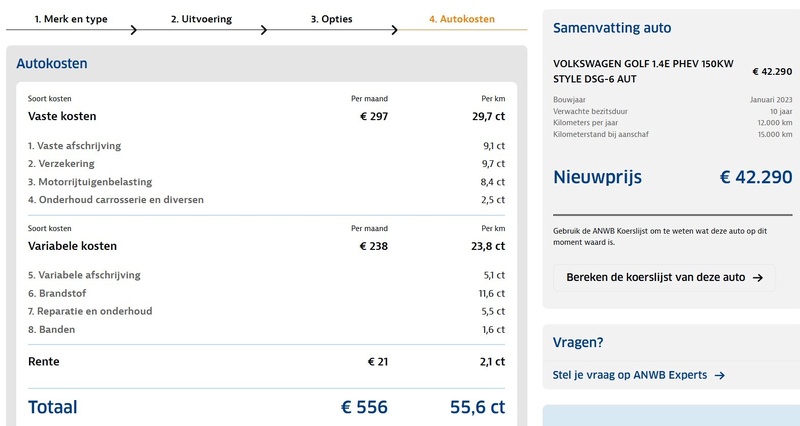Screen dimensions: 800x426
Task: Click the Nieuwprijs amount € 42.290
Action: (755, 178)
